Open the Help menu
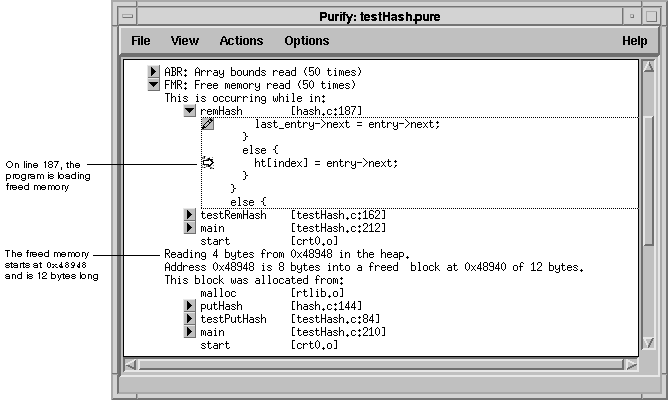The height and width of the screenshot is (400, 668). click(634, 41)
